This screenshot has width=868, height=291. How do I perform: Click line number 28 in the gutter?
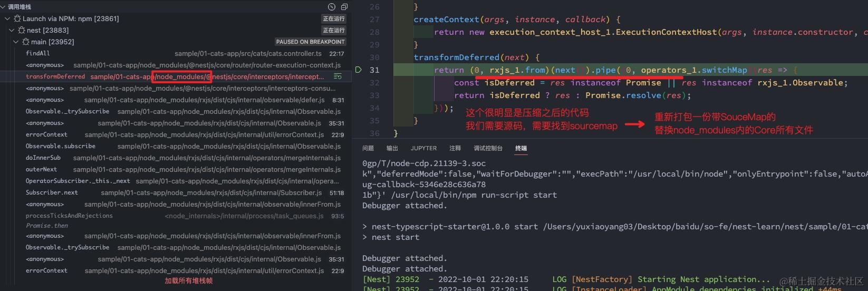click(374, 32)
